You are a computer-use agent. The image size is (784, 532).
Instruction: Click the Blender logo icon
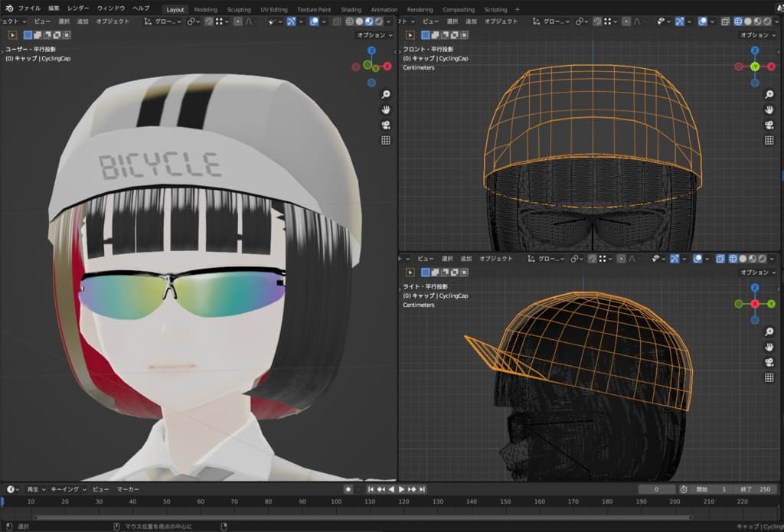click(8, 8)
